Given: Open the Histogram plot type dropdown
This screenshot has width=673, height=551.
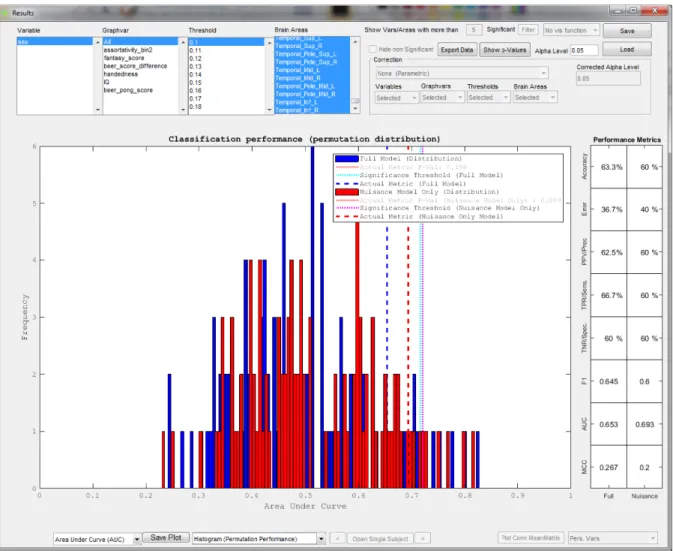Looking at the screenshot, I should click(259, 539).
